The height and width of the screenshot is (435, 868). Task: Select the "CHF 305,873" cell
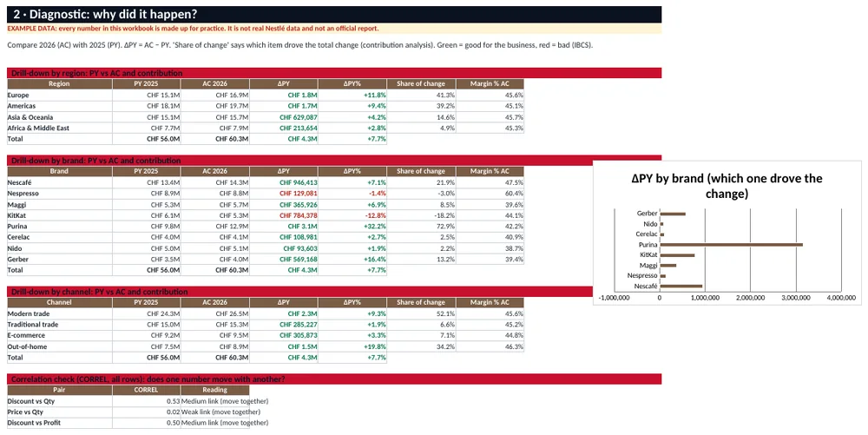(284, 335)
